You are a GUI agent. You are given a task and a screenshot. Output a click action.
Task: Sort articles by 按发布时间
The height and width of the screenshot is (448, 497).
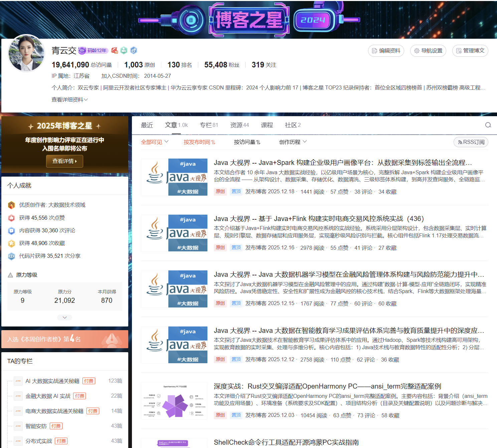(x=199, y=142)
